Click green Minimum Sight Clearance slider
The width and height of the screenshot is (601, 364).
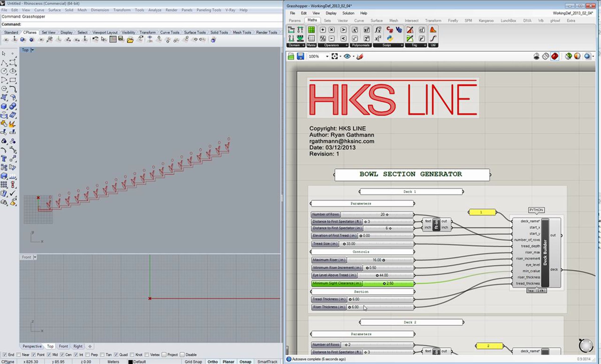click(x=362, y=283)
